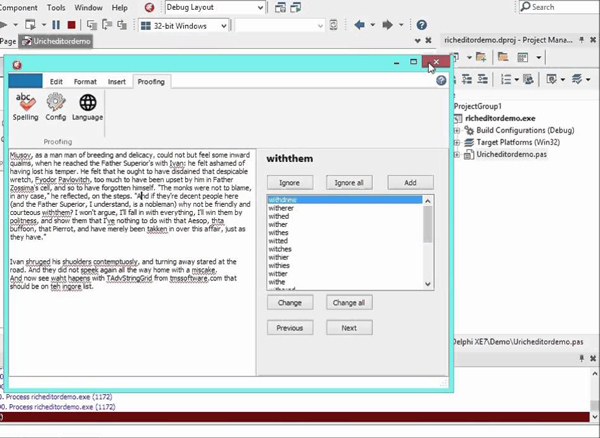Select suggestion "witches" in the list

click(345, 249)
